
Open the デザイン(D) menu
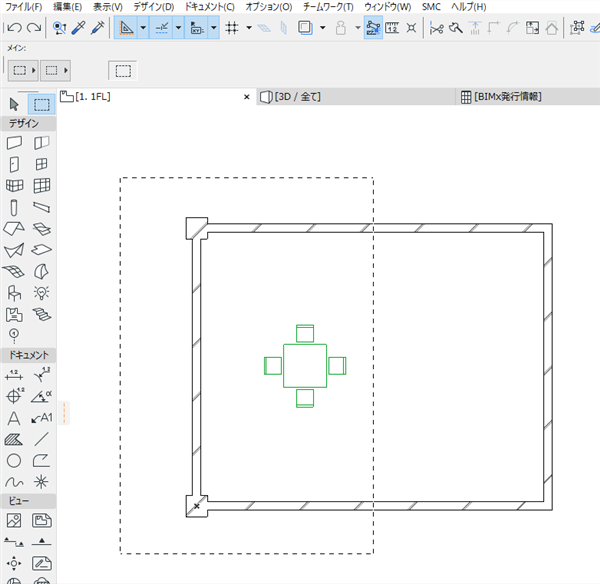click(154, 7)
